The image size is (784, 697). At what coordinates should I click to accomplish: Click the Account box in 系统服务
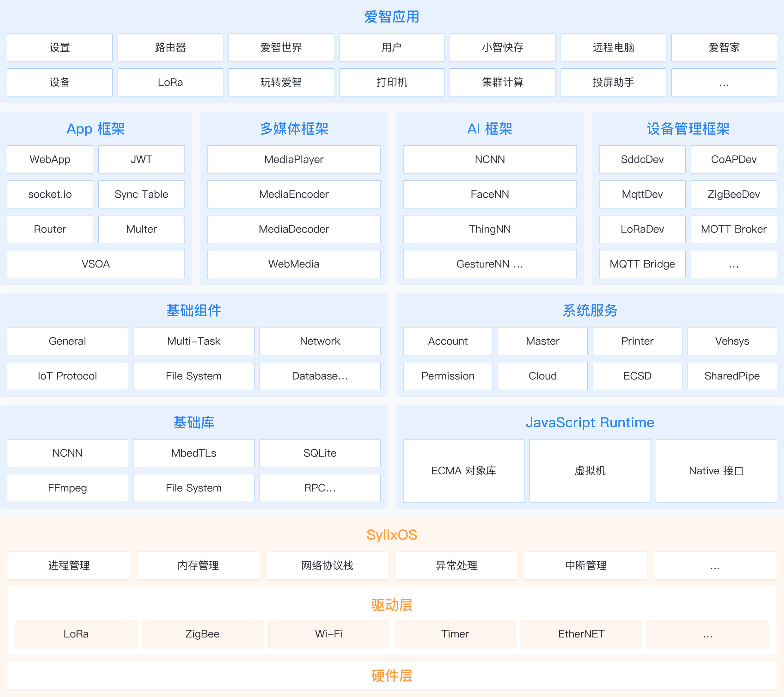(x=448, y=342)
